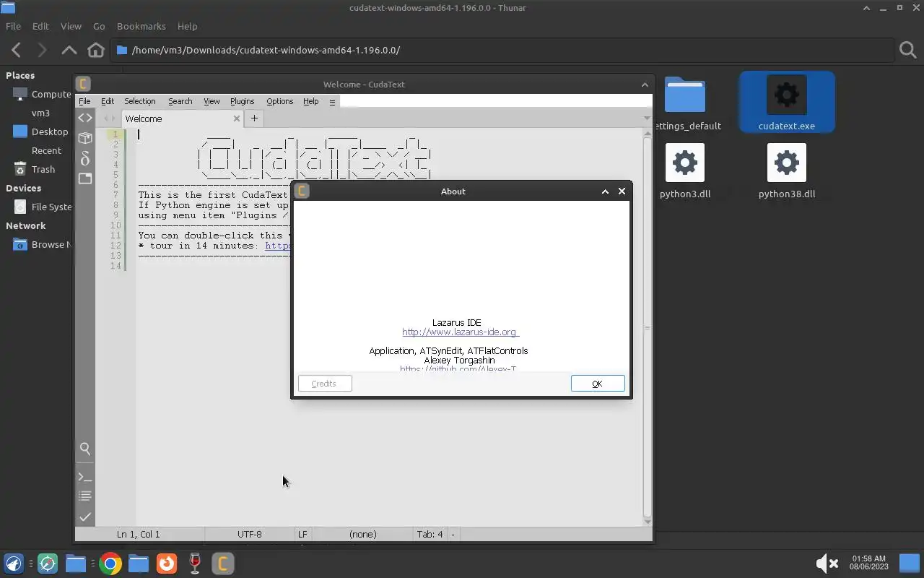
Task: Open the CudaText File menu
Action: (x=84, y=101)
